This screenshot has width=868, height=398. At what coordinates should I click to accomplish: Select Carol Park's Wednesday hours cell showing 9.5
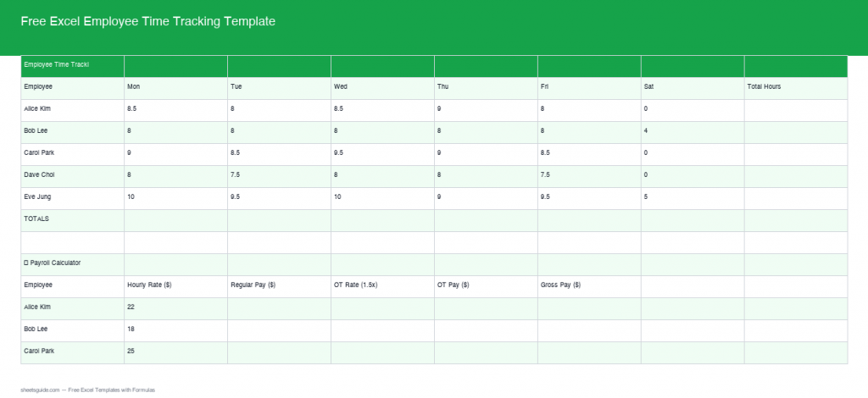point(382,153)
